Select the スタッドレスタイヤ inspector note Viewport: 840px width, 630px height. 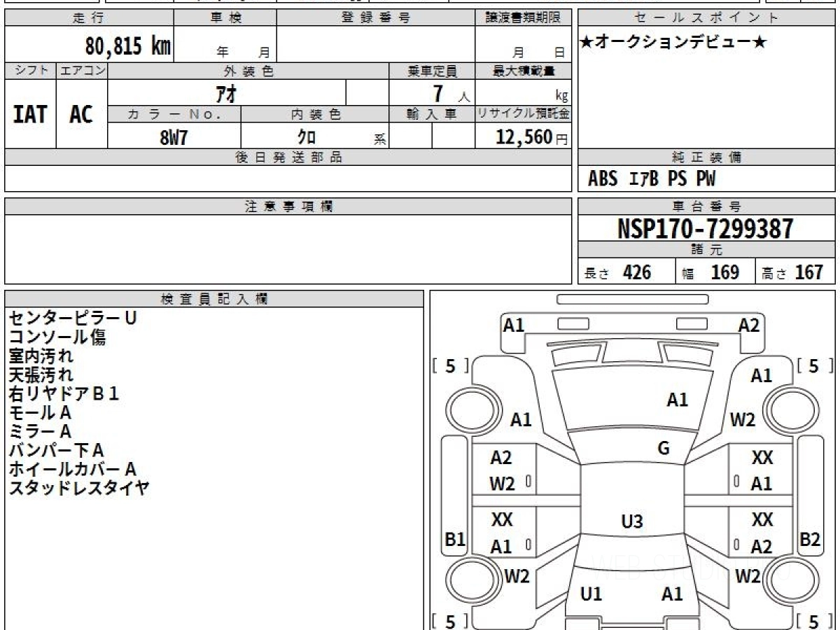click(78, 488)
